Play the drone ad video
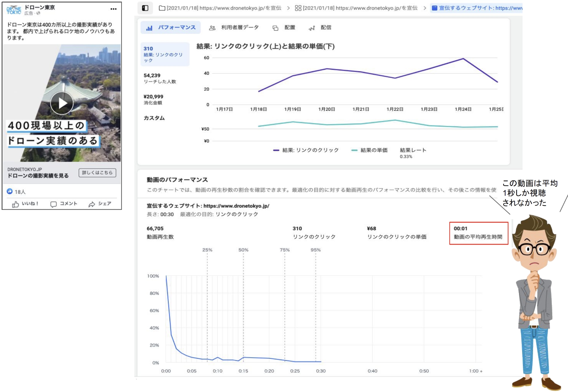The width and height of the screenshot is (568, 392). pos(62,103)
